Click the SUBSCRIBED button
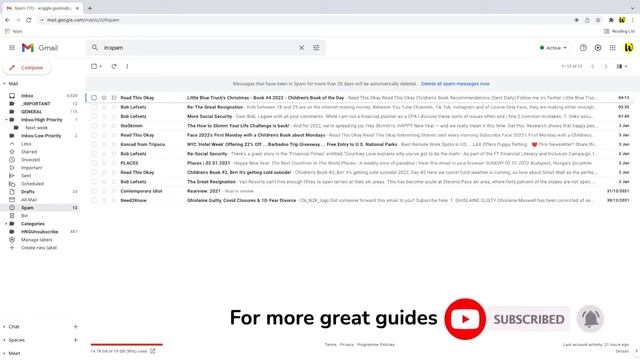The width and height of the screenshot is (640, 360). click(529, 319)
